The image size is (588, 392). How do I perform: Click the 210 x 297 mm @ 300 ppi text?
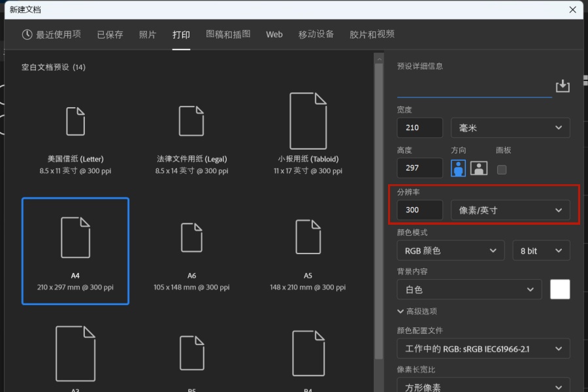(75, 287)
